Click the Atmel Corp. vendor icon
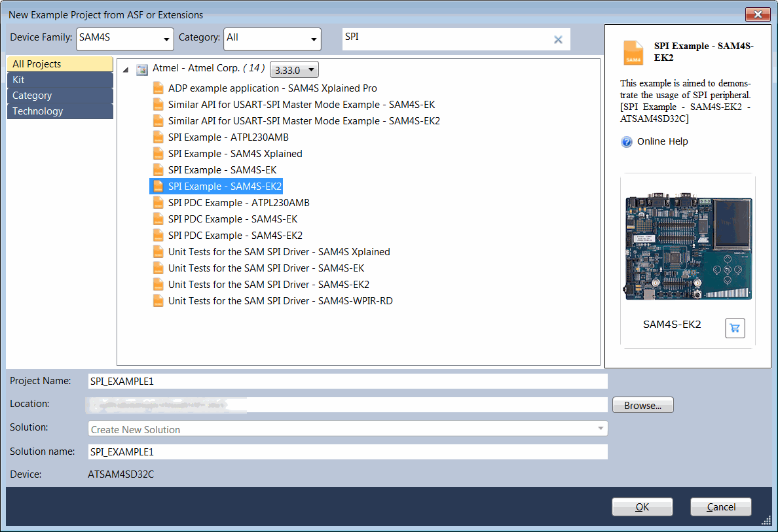 click(142, 69)
